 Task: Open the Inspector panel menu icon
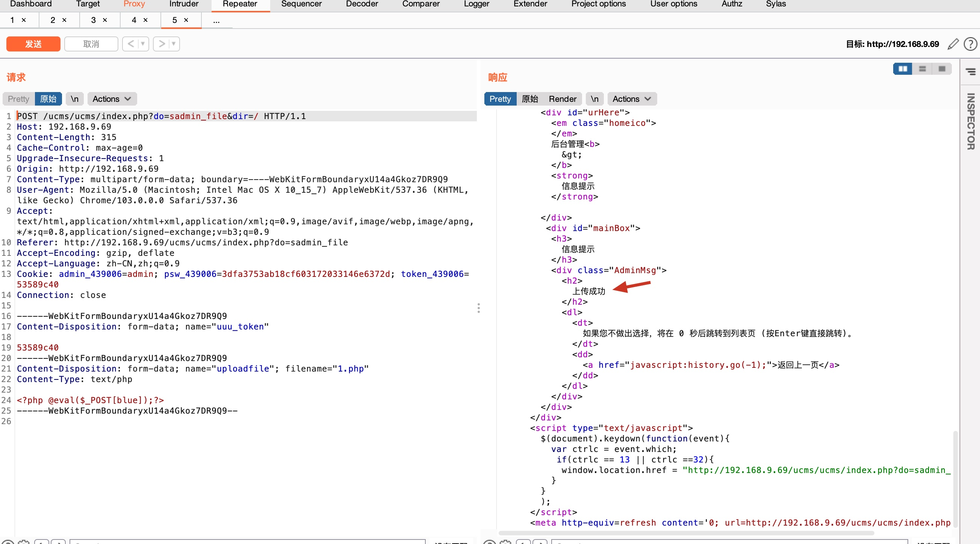click(971, 71)
